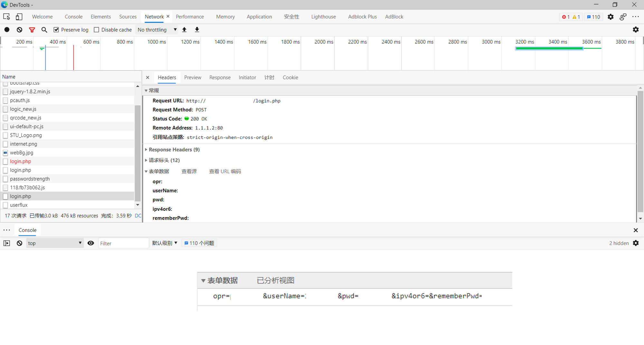Click the 110 个问题 issues button
644x345 pixels.
pyautogui.click(x=199, y=243)
